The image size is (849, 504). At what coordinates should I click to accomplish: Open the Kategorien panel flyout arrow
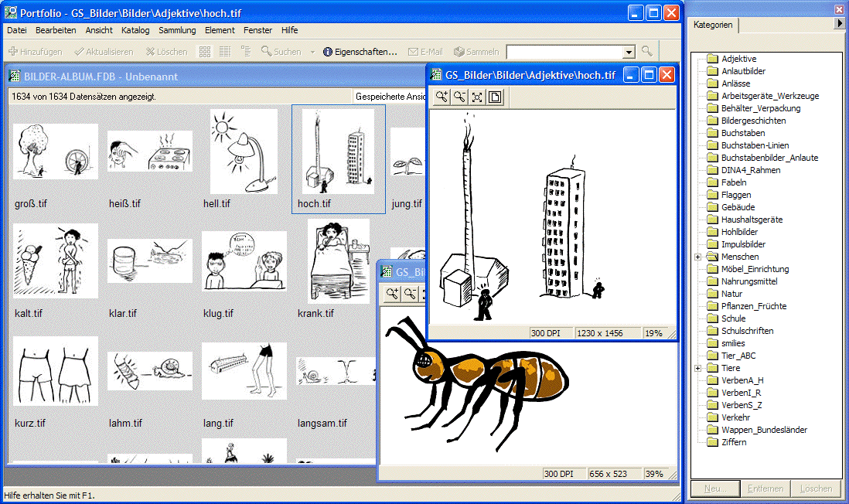pyautogui.click(x=840, y=24)
